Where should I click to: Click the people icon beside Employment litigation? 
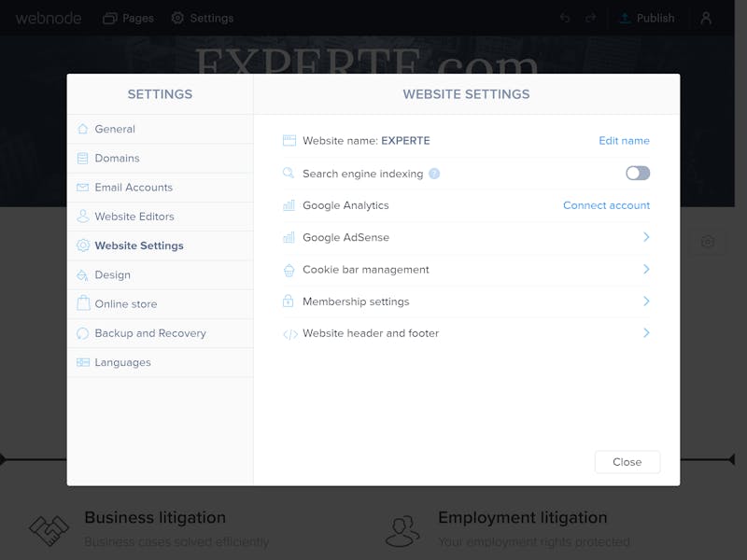(402, 530)
